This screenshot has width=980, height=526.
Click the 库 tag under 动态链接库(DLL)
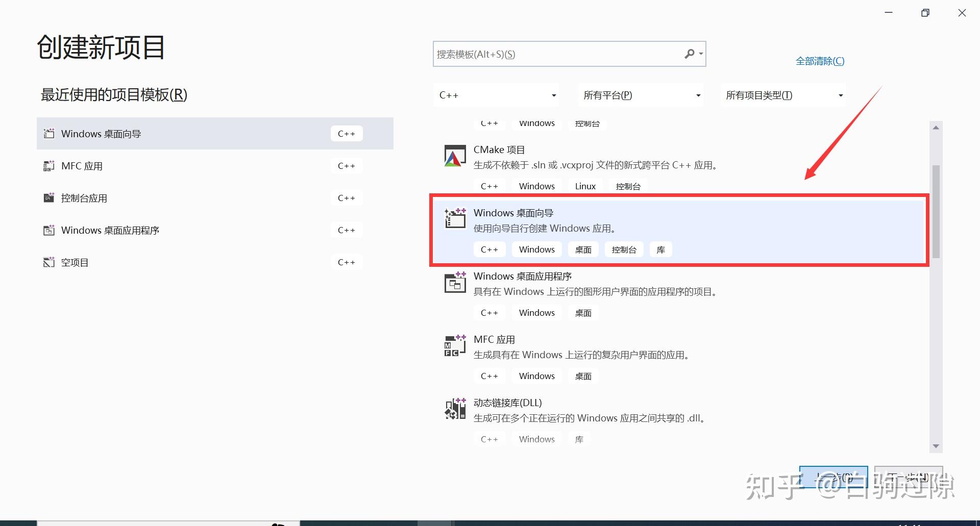tap(579, 439)
